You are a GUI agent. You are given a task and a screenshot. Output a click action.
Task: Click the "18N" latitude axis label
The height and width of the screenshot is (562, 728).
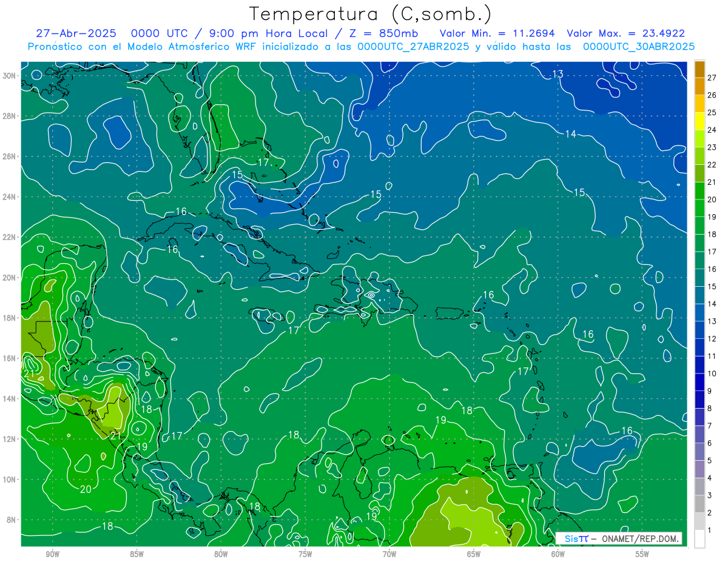(9, 318)
